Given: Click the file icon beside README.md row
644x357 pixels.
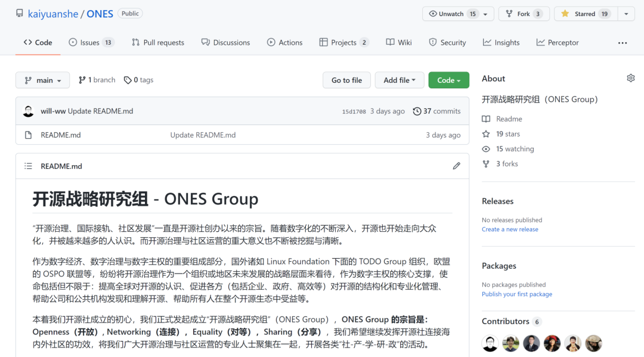Looking at the screenshot, I should 29,135.
